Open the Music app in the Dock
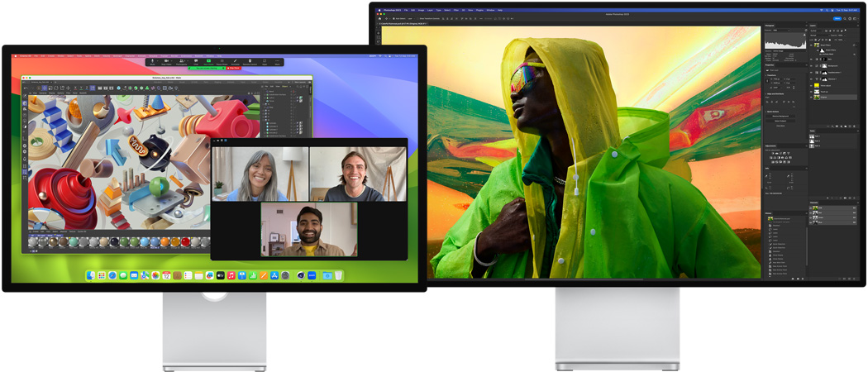Image resolution: width=868 pixels, height=372 pixels. [231, 275]
